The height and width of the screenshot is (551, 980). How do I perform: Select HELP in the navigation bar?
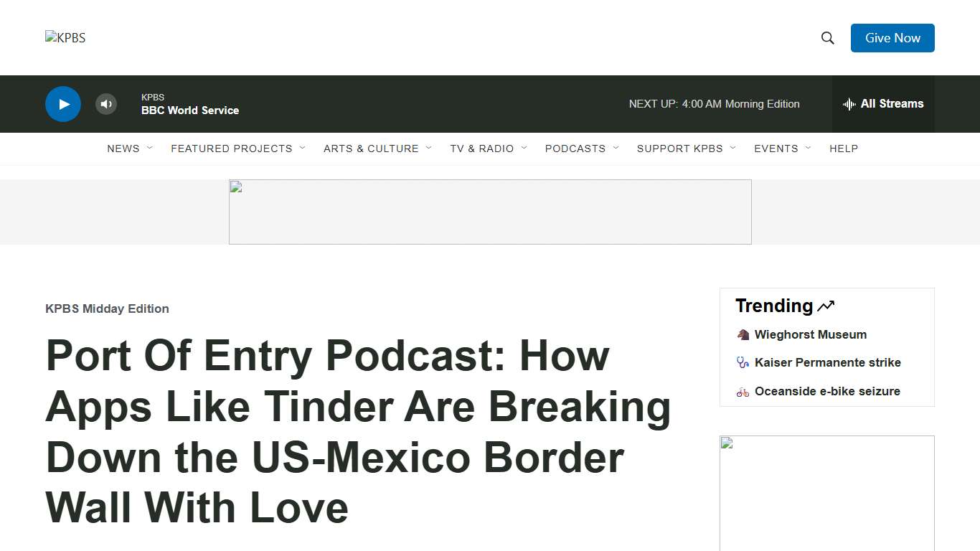[x=844, y=149]
